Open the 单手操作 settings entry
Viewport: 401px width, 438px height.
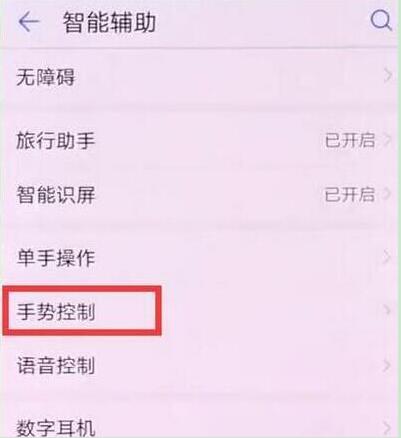pos(200,258)
